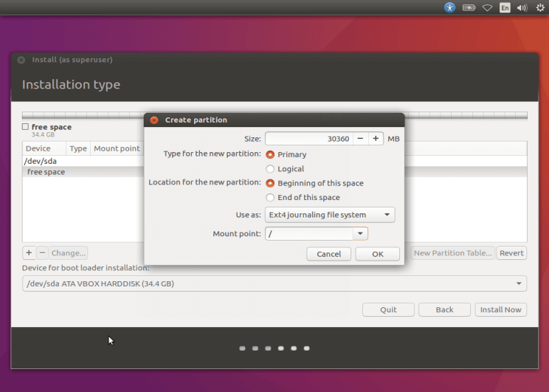Click the accessibility icon in top panel
Image resolution: width=549 pixels, height=392 pixels.
click(450, 7)
